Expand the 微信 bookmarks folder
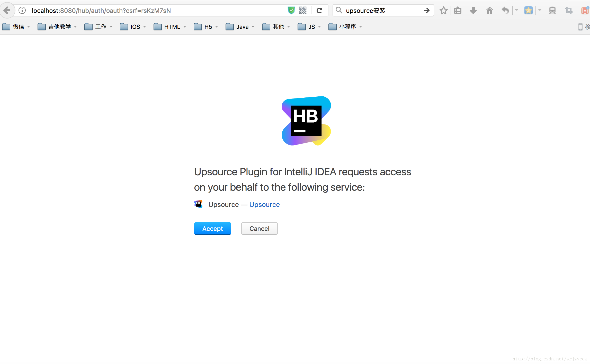 [x=16, y=27]
